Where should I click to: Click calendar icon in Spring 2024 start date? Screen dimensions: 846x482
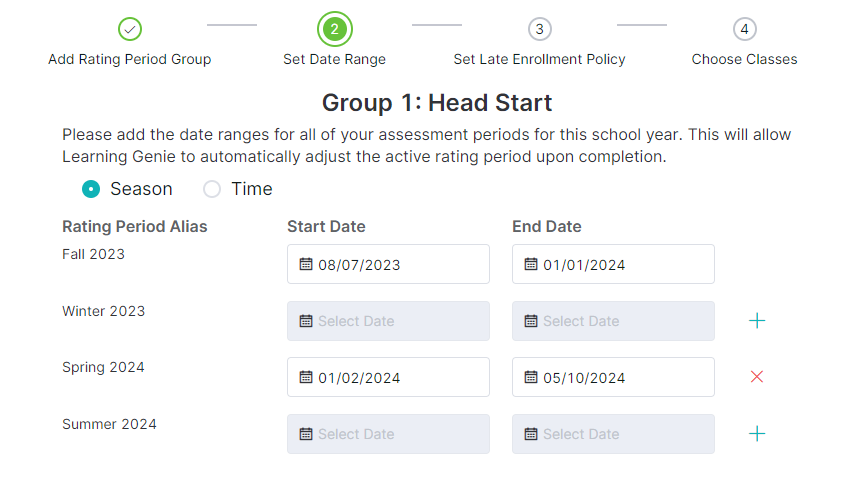(x=306, y=377)
